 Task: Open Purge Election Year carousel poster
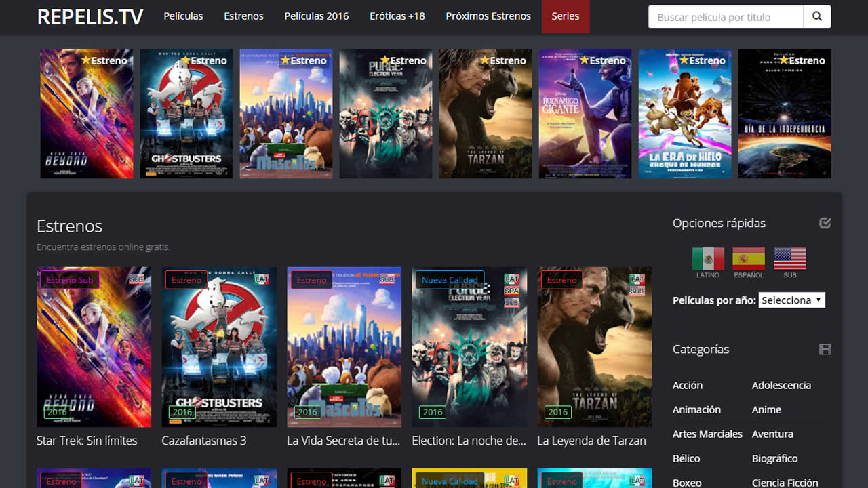click(386, 114)
